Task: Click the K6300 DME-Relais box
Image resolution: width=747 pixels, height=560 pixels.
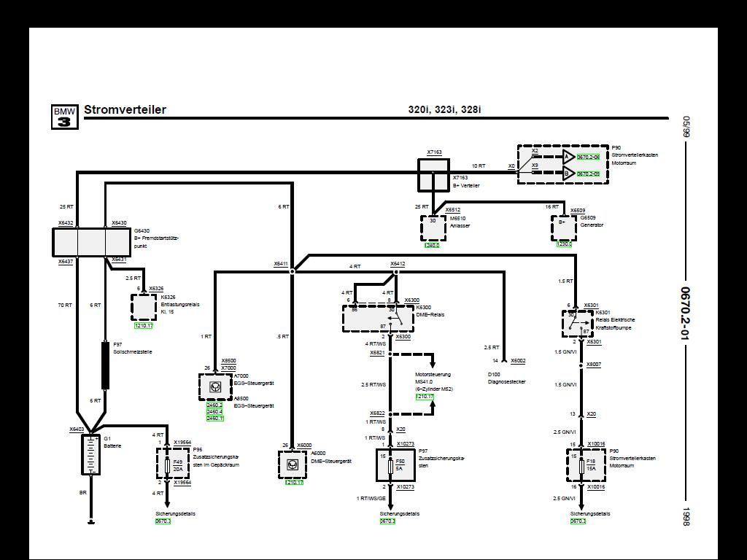Action: pos(378,319)
